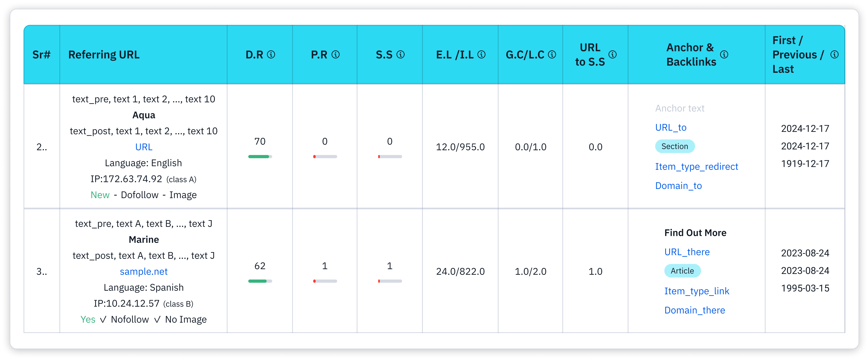The width and height of the screenshot is (868, 359).
Task: Click the D.R info icon
Action: (x=271, y=54)
